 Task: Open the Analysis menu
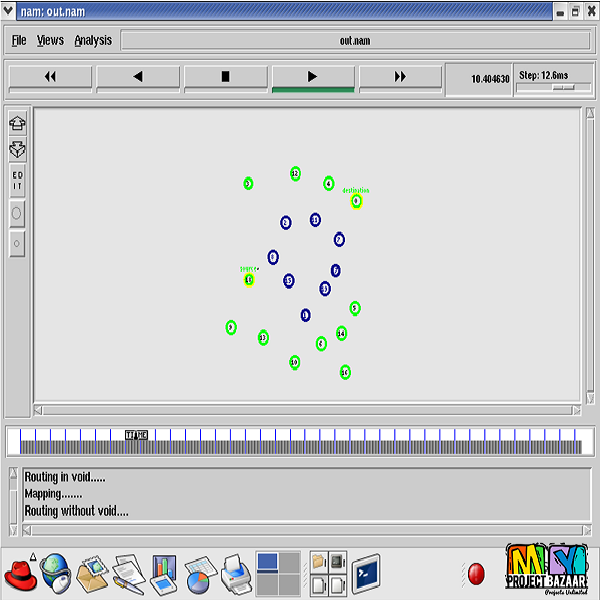coord(93,41)
